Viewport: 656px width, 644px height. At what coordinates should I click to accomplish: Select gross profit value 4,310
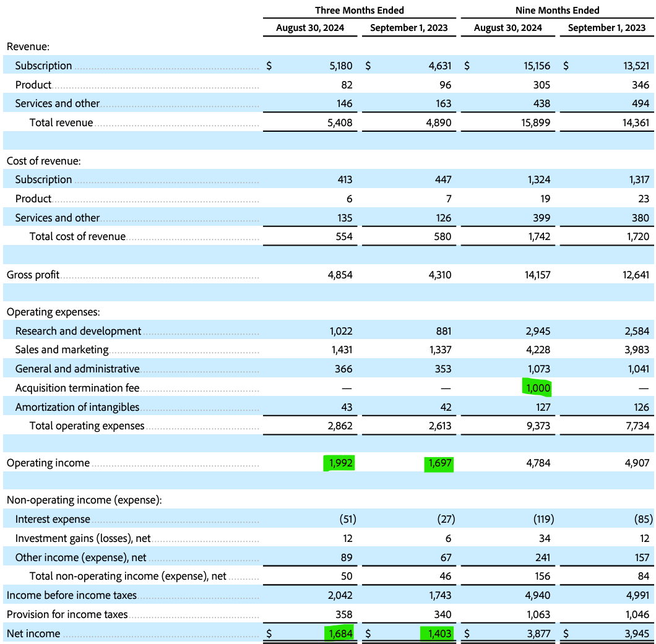(x=439, y=275)
